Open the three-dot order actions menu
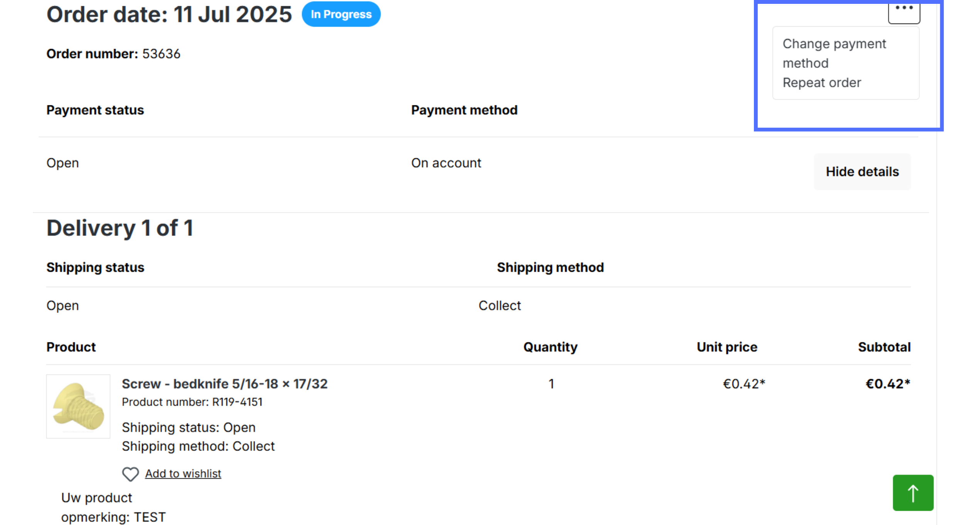Screen dimensions: 980x525 (904, 12)
